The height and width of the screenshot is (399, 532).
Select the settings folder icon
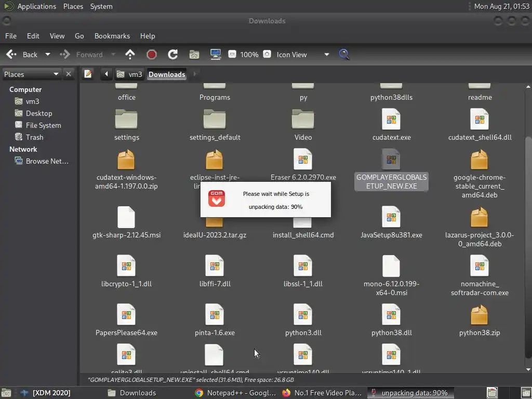[126, 119]
